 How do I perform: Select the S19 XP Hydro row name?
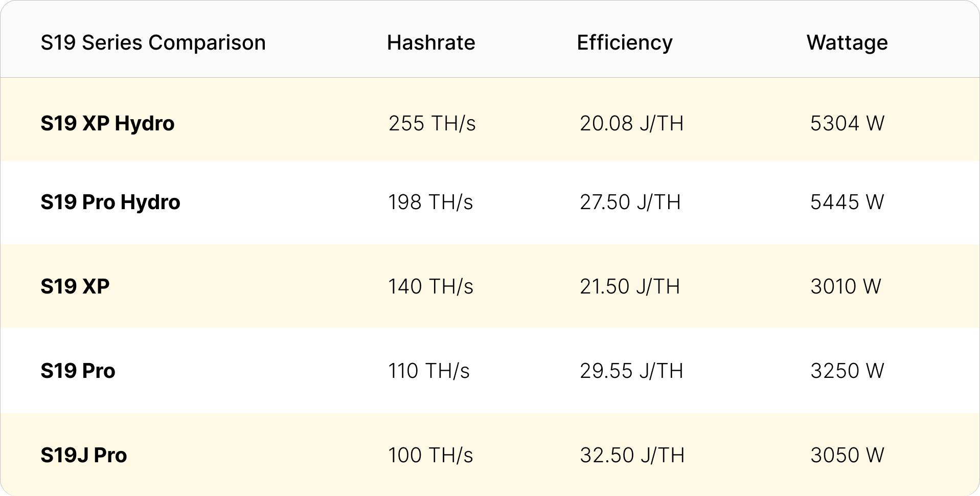(107, 123)
